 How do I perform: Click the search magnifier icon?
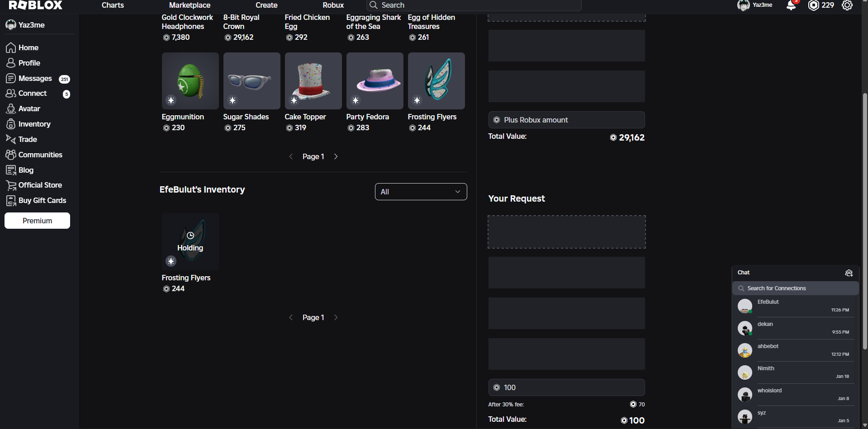(374, 5)
